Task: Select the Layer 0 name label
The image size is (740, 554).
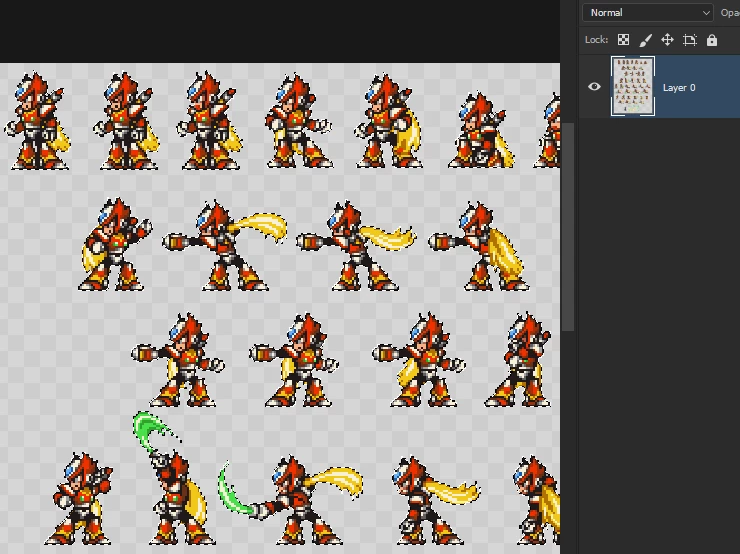Action: coord(679,88)
